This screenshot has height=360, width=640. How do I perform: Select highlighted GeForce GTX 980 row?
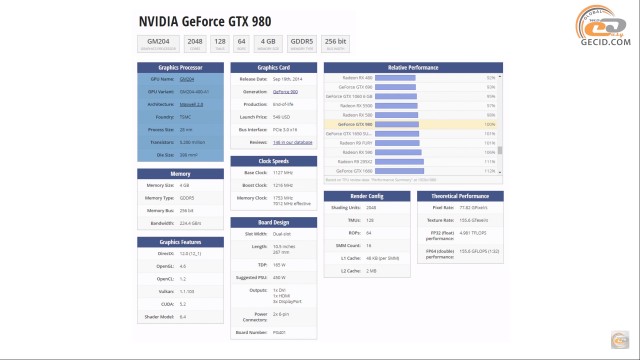click(410, 124)
